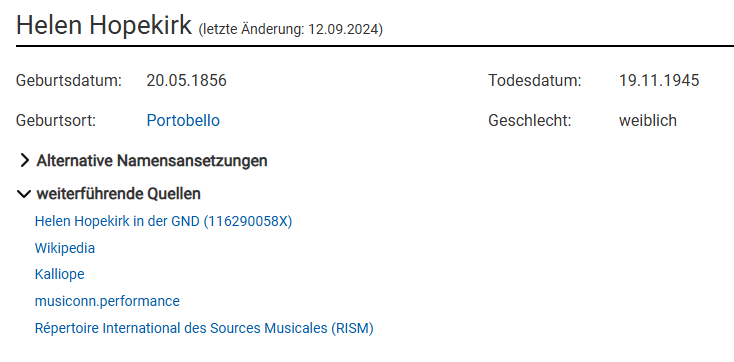Image resolution: width=734 pixels, height=362 pixels.
Task: Select the Geburtsort field label
Action: click(56, 121)
